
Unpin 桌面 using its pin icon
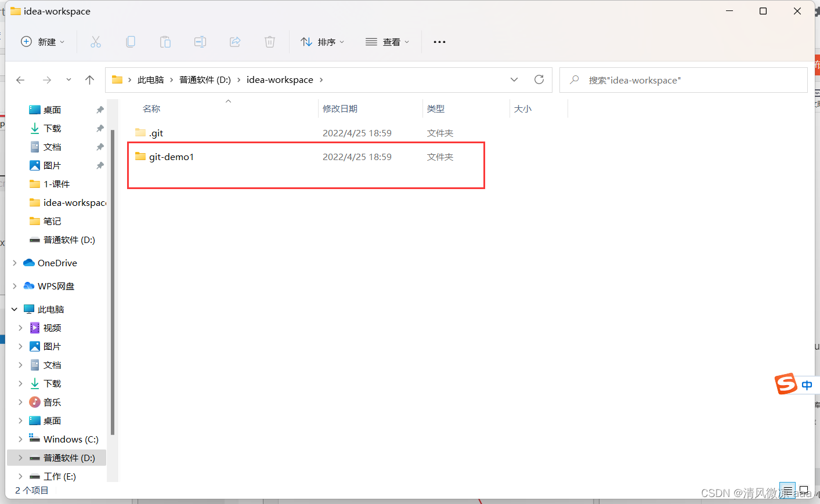100,110
